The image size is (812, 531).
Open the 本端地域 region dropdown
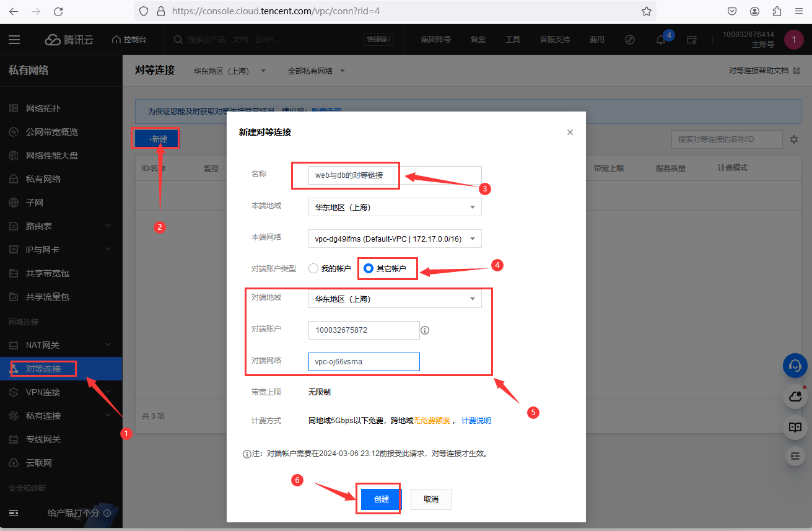pos(395,207)
